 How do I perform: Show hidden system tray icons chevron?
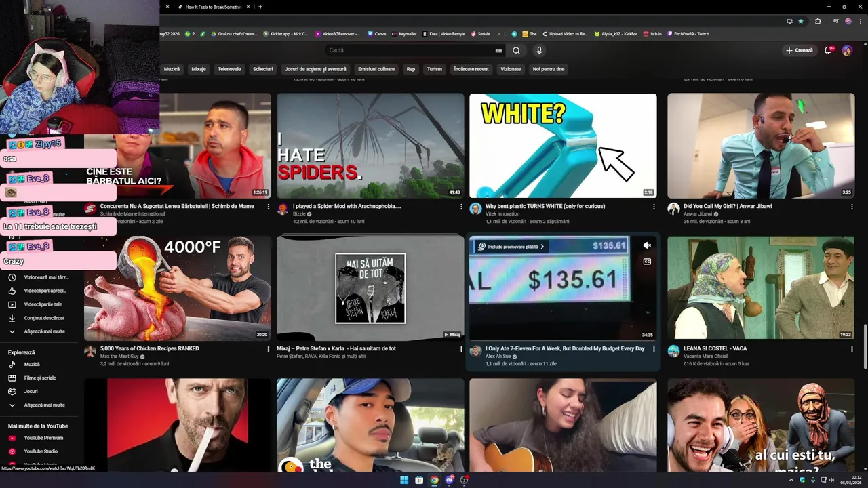point(791,480)
